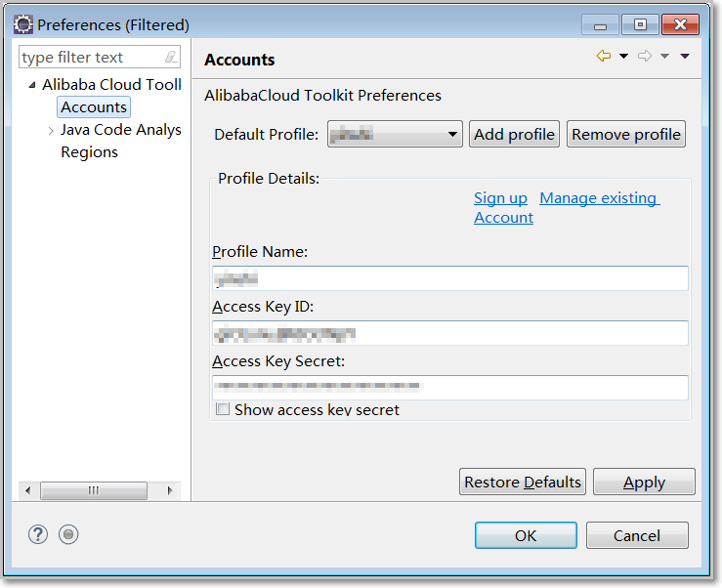
Task: Select Regions in the preferences tree
Action: (x=89, y=152)
